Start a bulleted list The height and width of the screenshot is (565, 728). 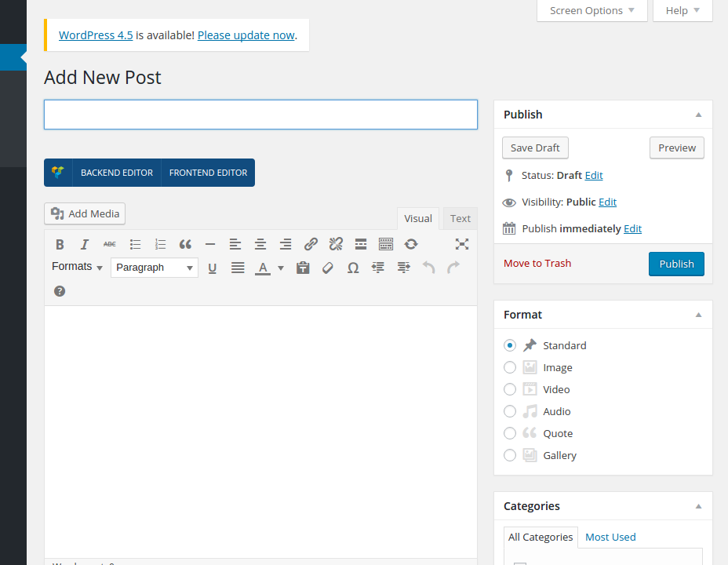(x=135, y=244)
